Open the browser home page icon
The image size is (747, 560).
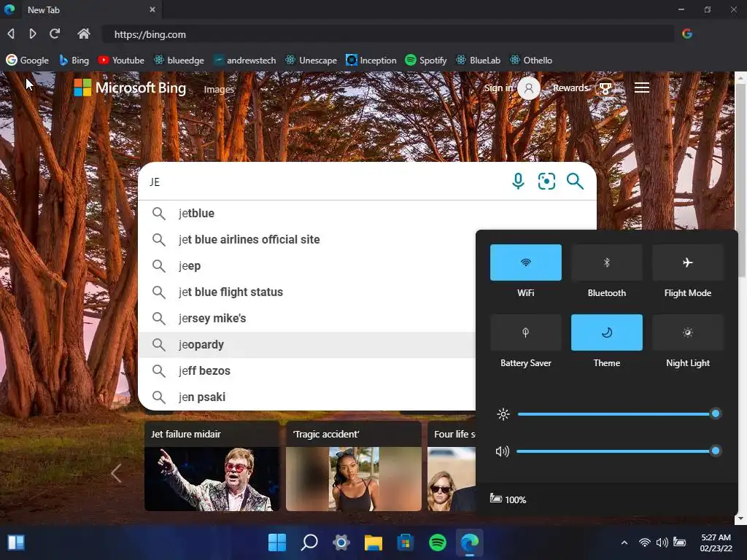[84, 34]
